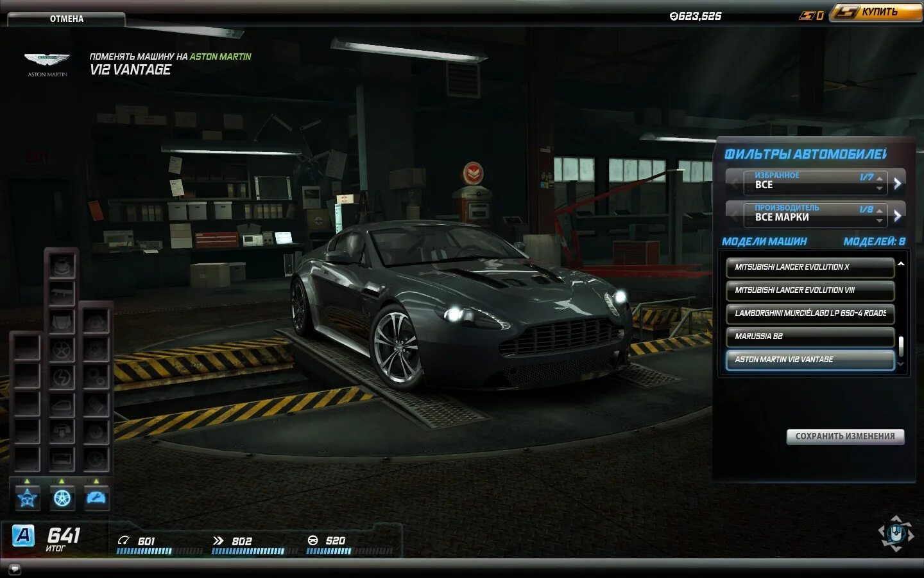Click the Aston Martin logo
924x578 pixels.
[47, 64]
